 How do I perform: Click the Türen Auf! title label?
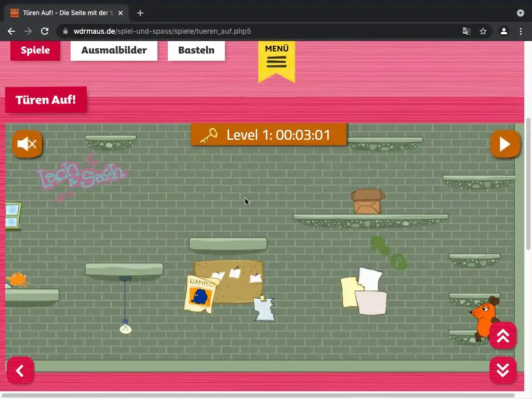pos(46,100)
